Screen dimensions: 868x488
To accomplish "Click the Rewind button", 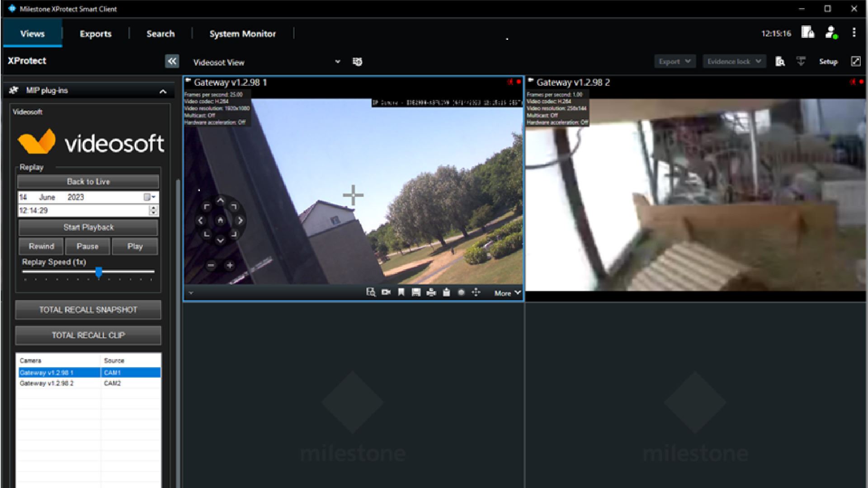I will 42,246.
